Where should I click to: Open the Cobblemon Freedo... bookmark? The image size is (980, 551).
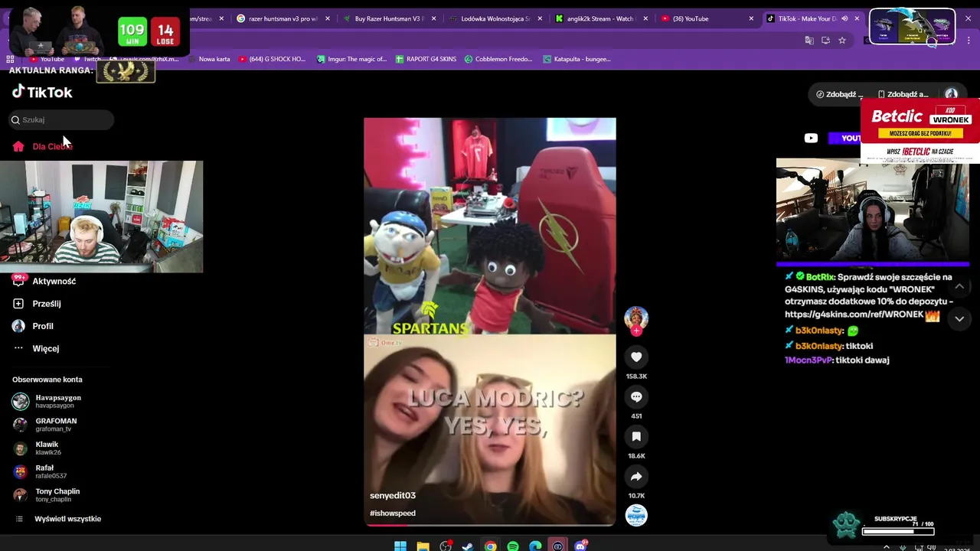click(x=498, y=59)
